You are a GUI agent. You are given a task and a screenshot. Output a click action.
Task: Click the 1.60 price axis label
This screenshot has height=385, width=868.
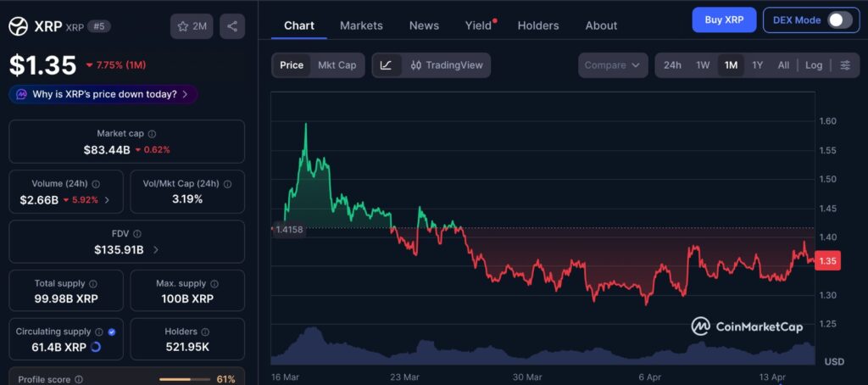tap(827, 120)
